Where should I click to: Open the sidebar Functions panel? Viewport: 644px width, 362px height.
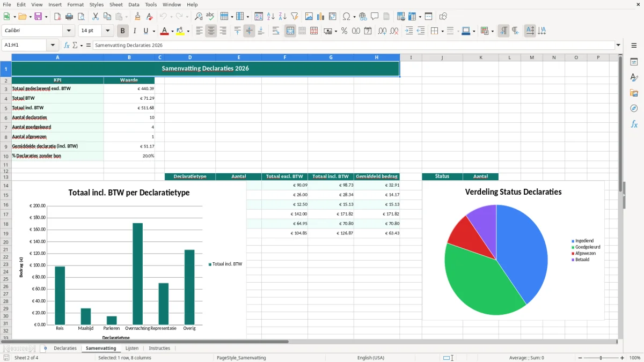(x=634, y=124)
